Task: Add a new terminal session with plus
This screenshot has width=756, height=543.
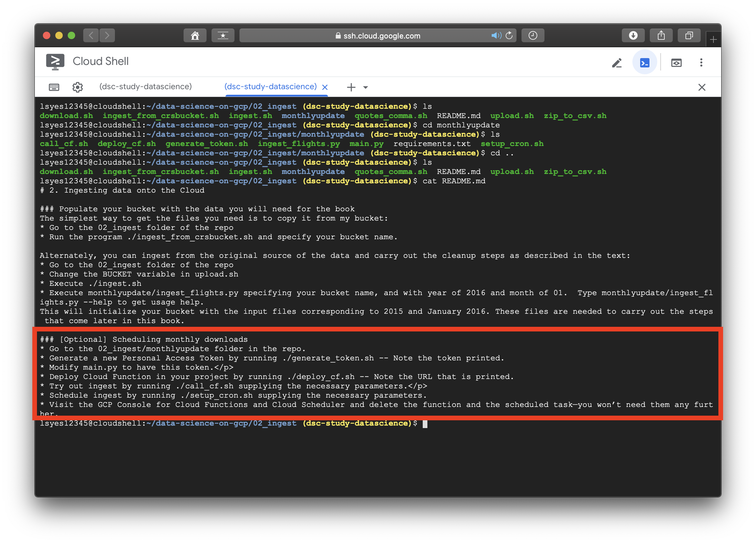Action: [x=351, y=87]
